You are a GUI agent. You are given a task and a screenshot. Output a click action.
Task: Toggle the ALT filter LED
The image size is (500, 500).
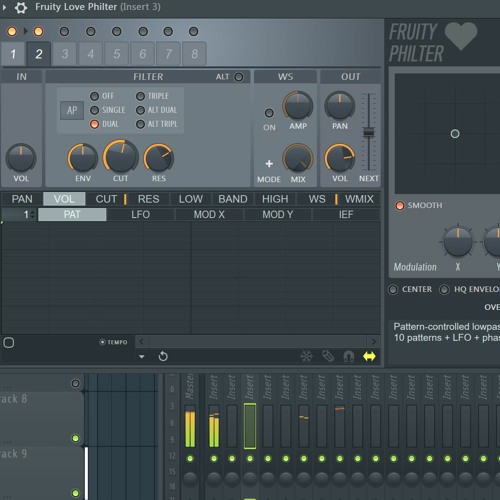pos(238,77)
